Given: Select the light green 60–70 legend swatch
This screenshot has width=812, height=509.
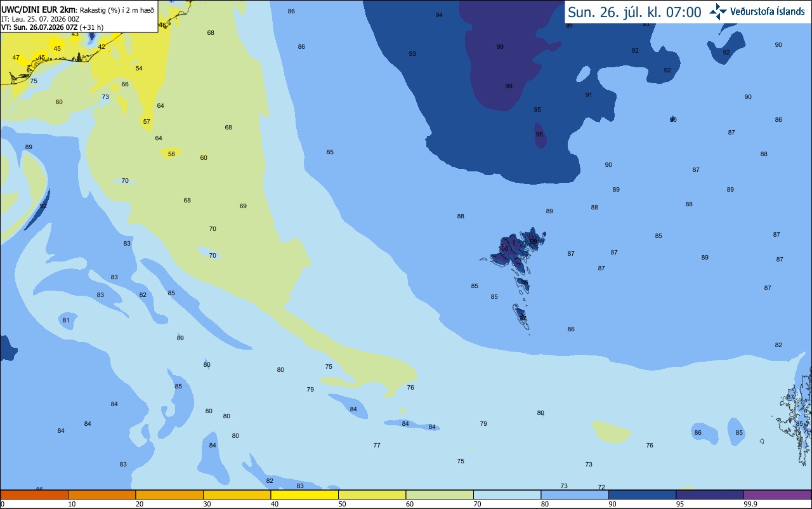Looking at the screenshot, I should click(x=440, y=494).
